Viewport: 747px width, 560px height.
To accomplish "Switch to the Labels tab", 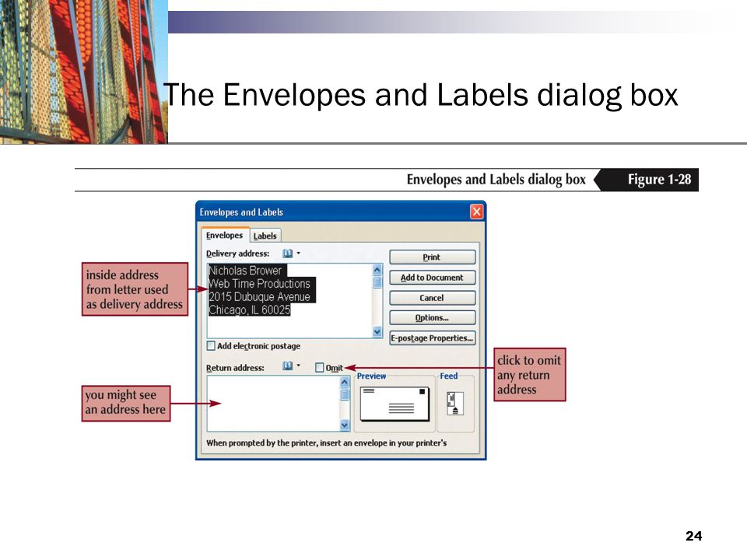I will coord(265,236).
